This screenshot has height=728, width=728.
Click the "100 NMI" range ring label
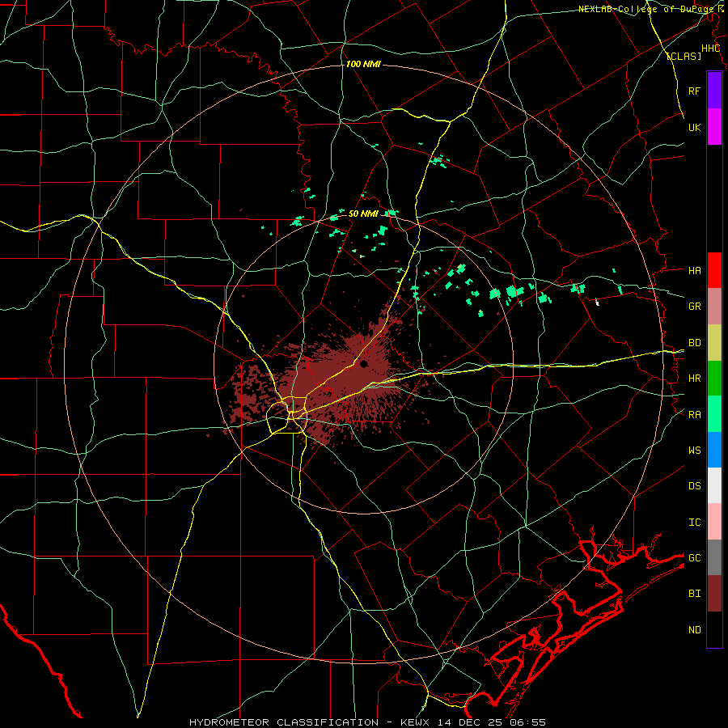[363, 64]
